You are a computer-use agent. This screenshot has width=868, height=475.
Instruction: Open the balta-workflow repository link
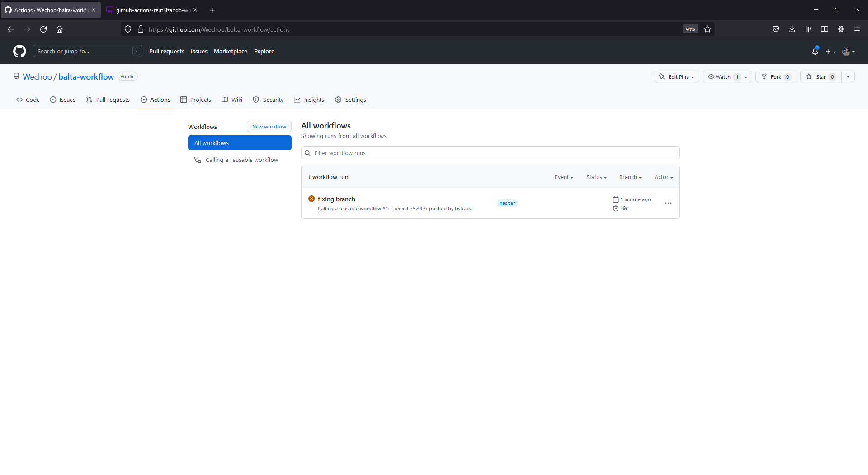pyautogui.click(x=86, y=77)
